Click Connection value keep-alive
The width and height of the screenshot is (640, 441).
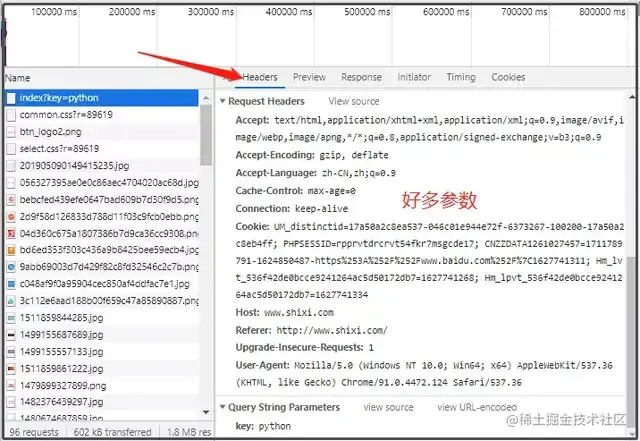(x=321, y=209)
